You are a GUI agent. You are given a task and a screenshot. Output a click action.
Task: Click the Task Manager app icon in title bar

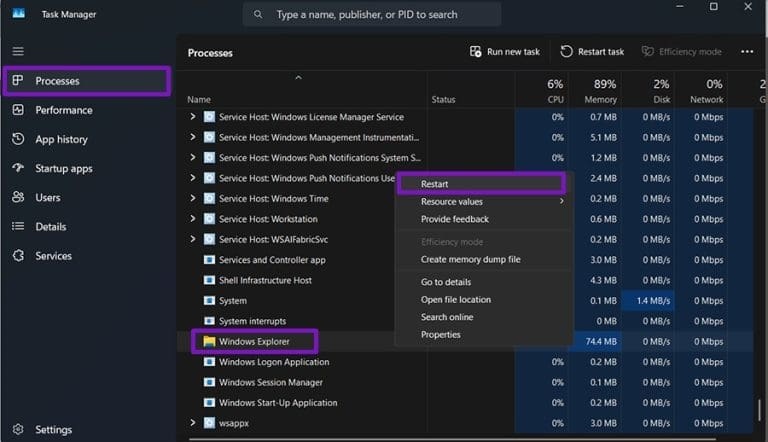19,13
